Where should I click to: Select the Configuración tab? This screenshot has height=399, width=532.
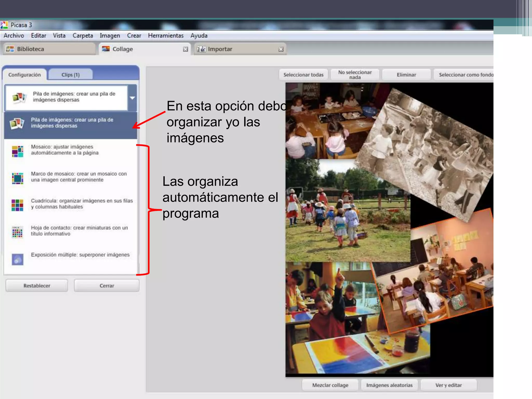25,75
